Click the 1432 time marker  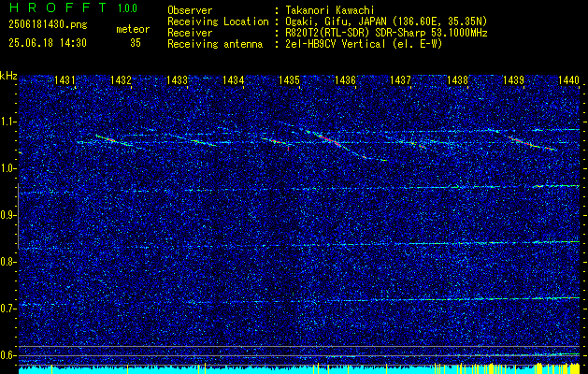121,79
